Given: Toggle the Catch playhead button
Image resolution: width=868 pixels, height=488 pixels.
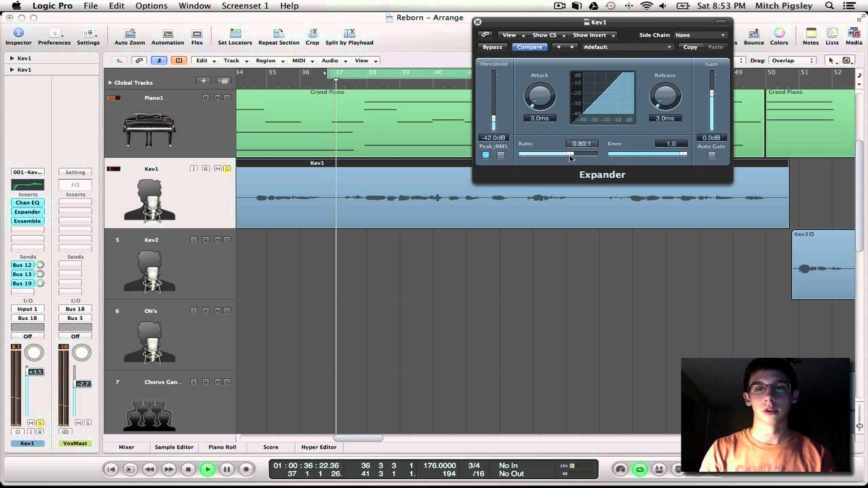Looking at the screenshot, I should coord(159,60).
